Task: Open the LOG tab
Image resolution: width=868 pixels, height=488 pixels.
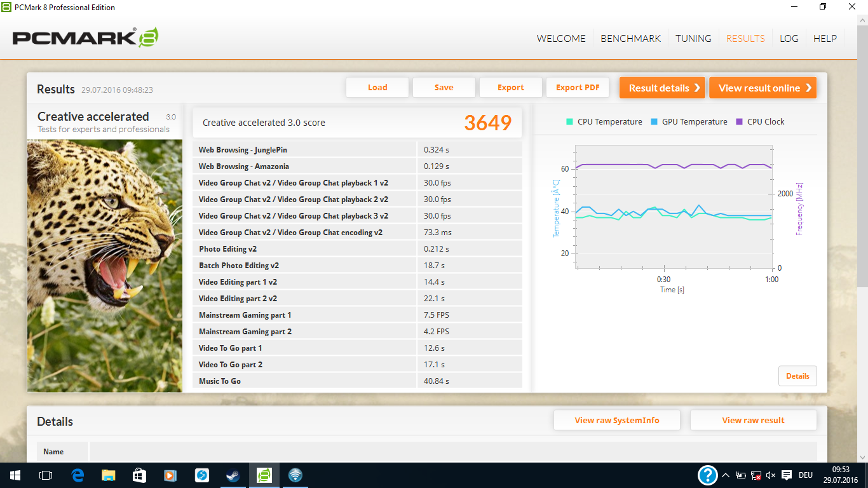Action: [x=789, y=38]
